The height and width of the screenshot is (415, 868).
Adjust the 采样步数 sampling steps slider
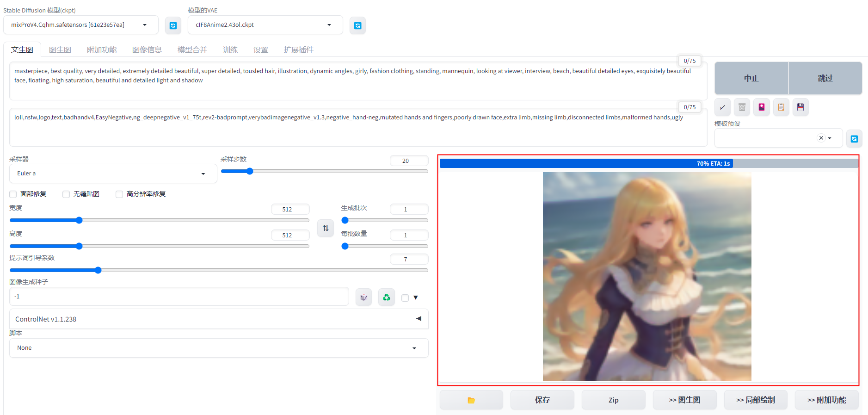pyautogui.click(x=325, y=171)
